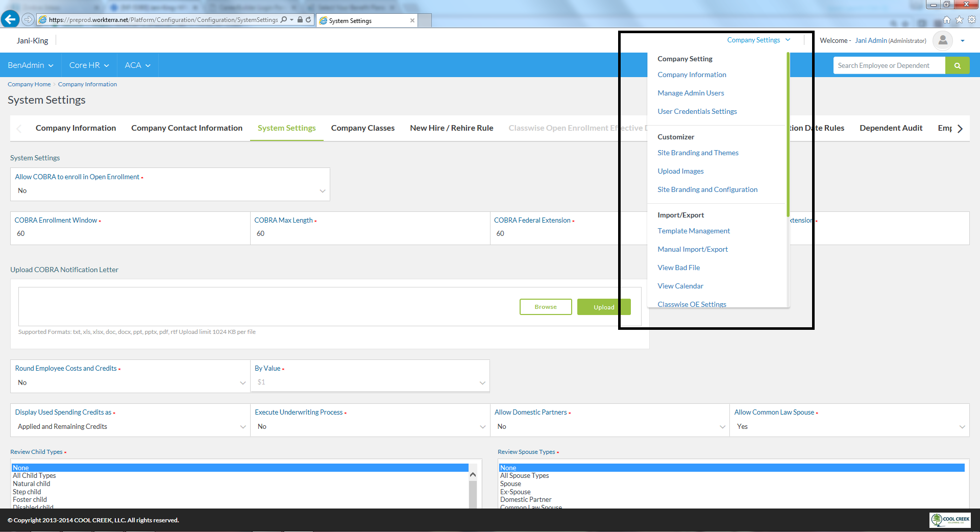Viewport: 980px width, 532px height.
Task: Open the New Hire / Rehire Rule tab
Action: click(451, 128)
